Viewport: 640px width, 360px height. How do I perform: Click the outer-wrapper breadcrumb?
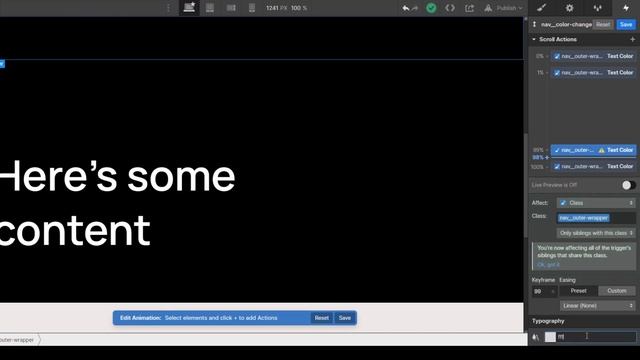[x=18, y=340]
